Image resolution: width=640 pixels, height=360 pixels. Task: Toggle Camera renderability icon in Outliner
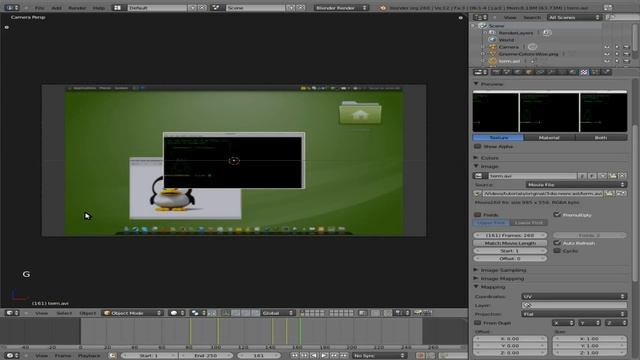point(627,47)
